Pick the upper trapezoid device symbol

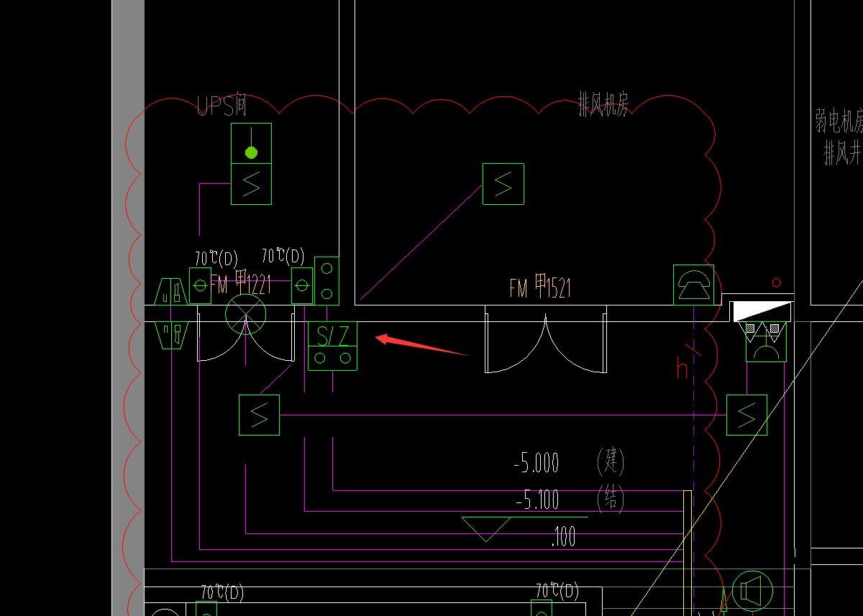[172, 290]
